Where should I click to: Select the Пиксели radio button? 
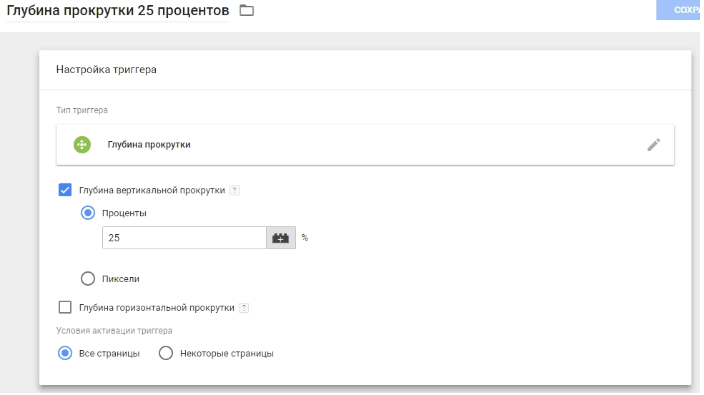(88, 279)
